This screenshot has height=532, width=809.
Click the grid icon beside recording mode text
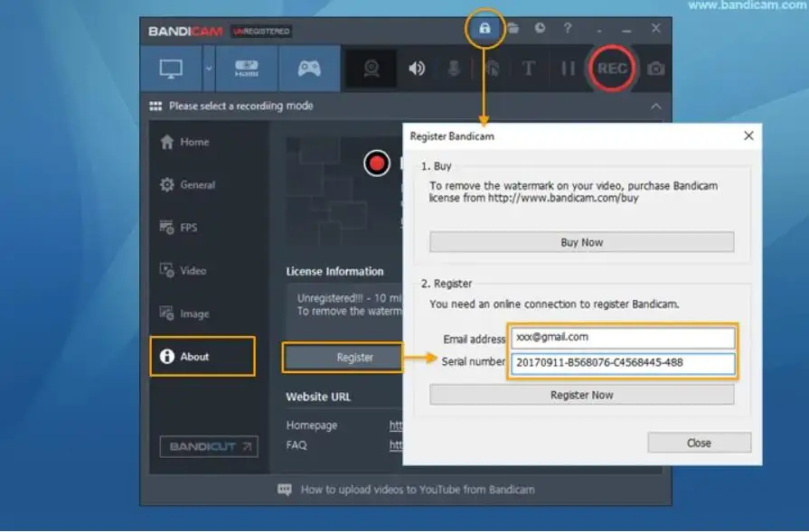pos(155,107)
